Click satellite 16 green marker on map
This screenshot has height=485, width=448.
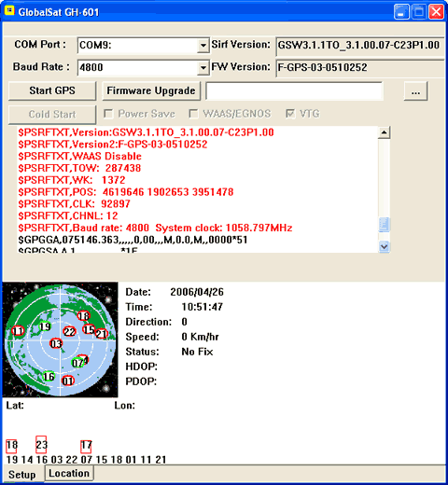coord(49,377)
